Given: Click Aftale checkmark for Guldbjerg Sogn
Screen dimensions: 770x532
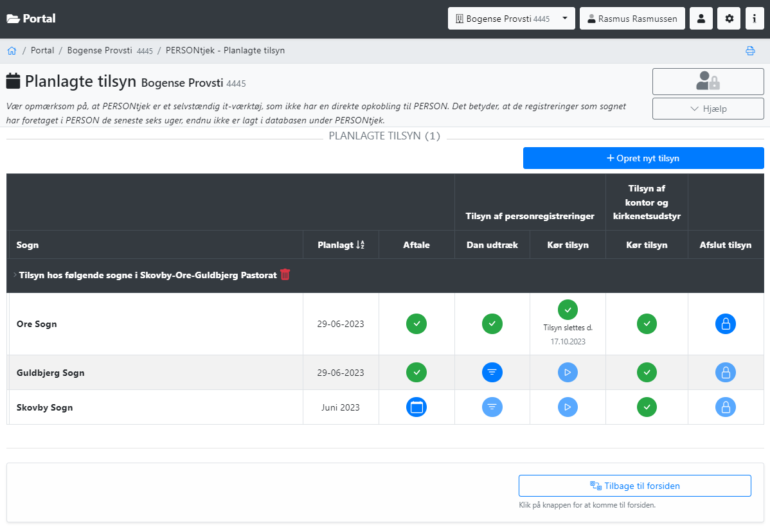Looking at the screenshot, I should coord(416,373).
